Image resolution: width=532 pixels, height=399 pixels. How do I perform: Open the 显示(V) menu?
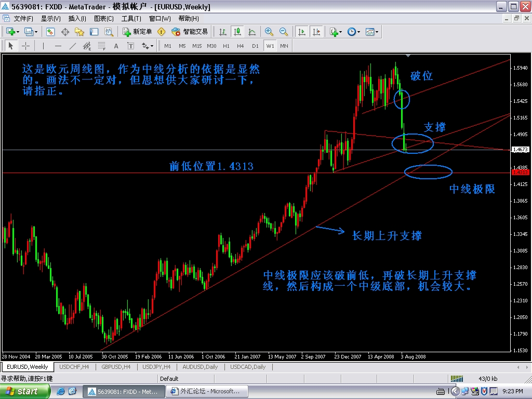[51, 19]
